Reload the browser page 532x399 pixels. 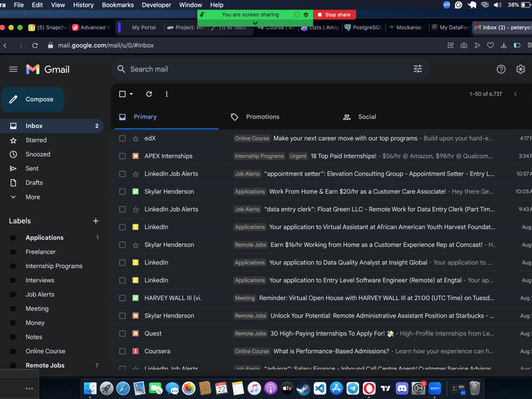(x=35, y=45)
